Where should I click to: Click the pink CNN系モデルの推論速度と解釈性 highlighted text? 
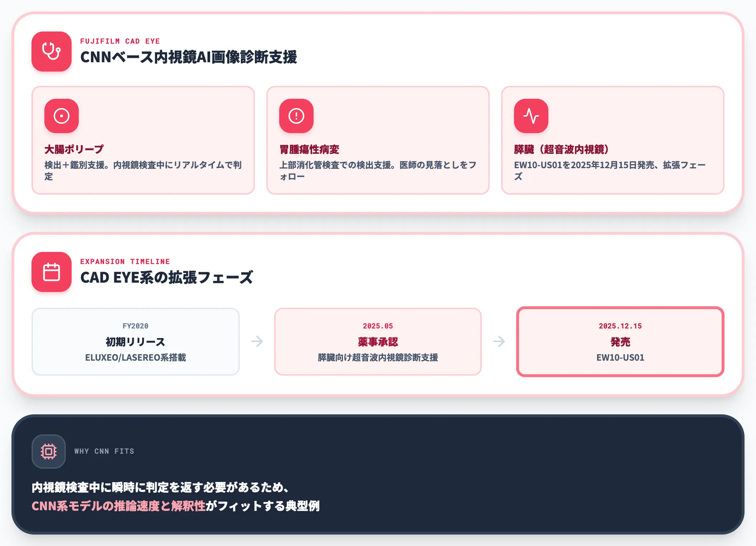click(x=118, y=506)
